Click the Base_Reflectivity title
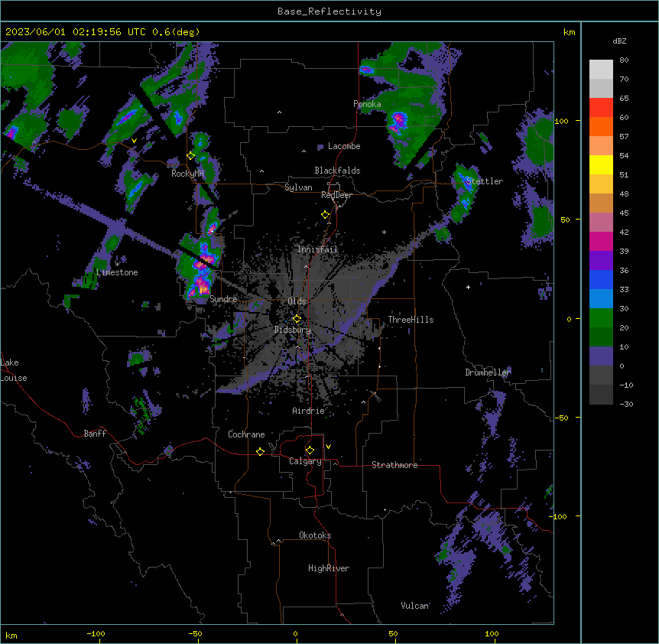 coord(329,11)
